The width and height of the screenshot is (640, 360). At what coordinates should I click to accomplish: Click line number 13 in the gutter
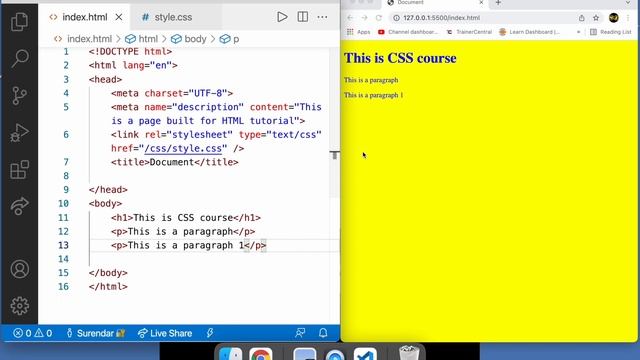[x=63, y=245]
